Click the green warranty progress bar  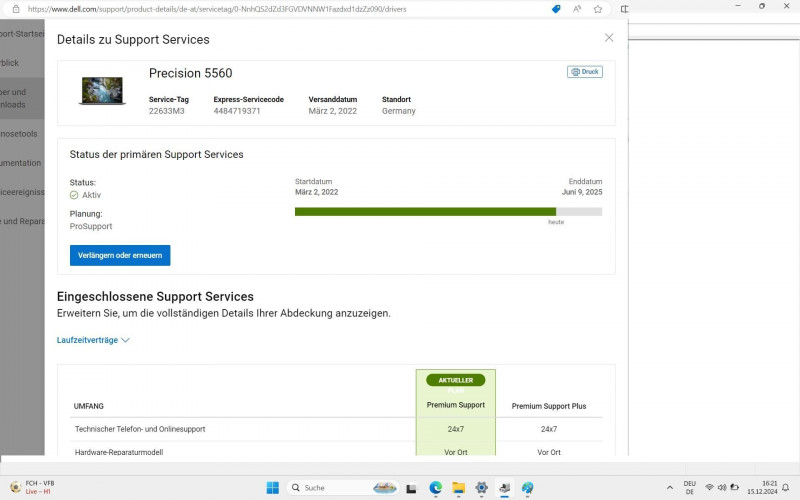coord(425,212)
